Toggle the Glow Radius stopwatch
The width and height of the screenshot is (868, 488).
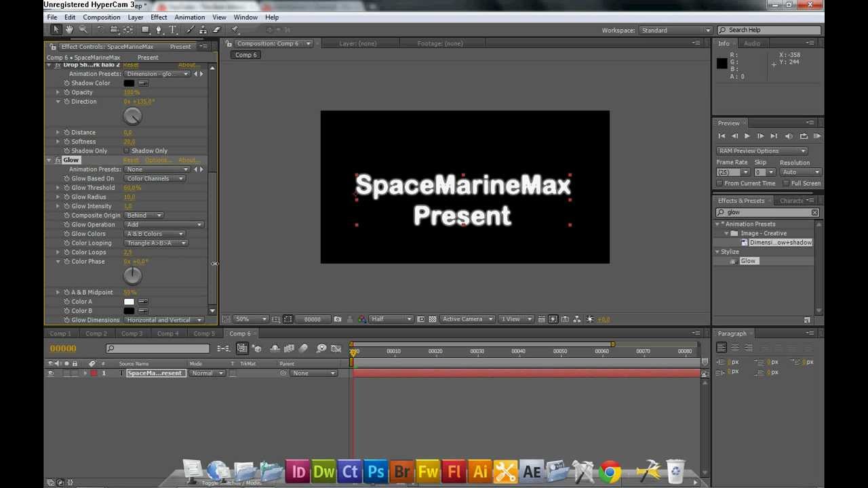pyautogui.click(x=66, y=197)
